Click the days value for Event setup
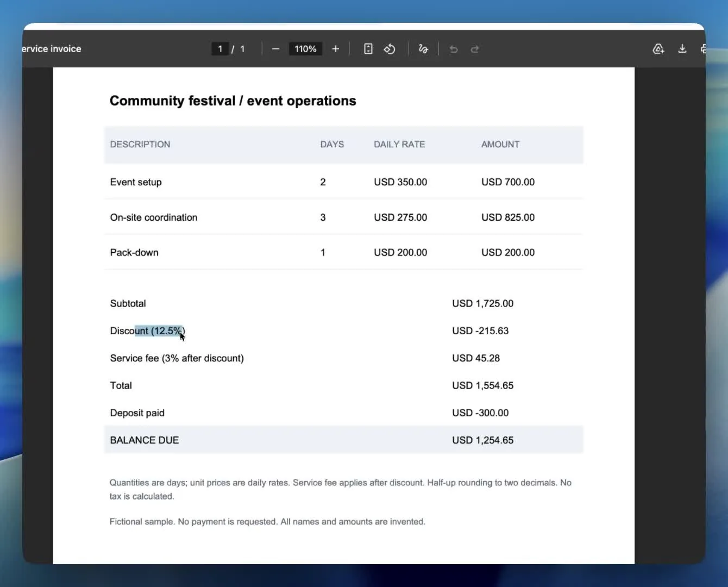This screenshot has height=587, width=728. pyautogui.click(x=323, y=182)
